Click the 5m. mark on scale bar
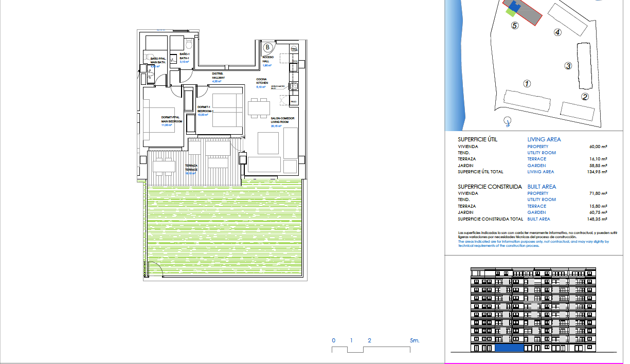 415,341
